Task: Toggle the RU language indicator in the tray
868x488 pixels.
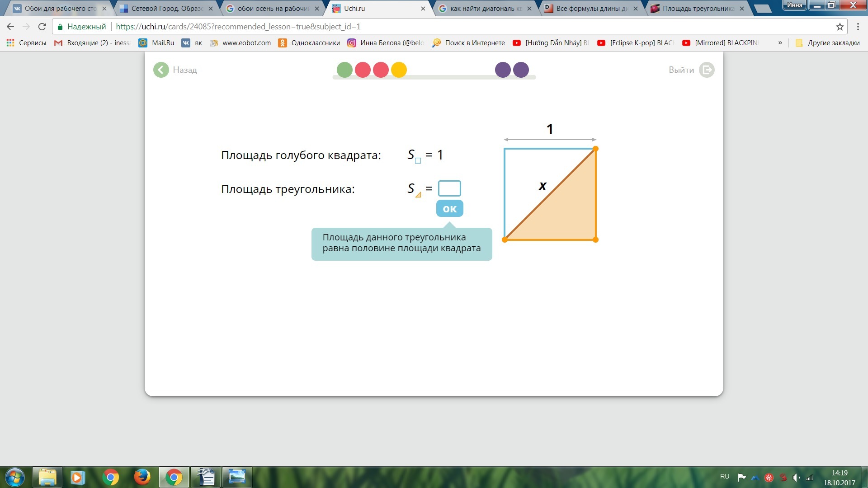Action: click(724, 477)
